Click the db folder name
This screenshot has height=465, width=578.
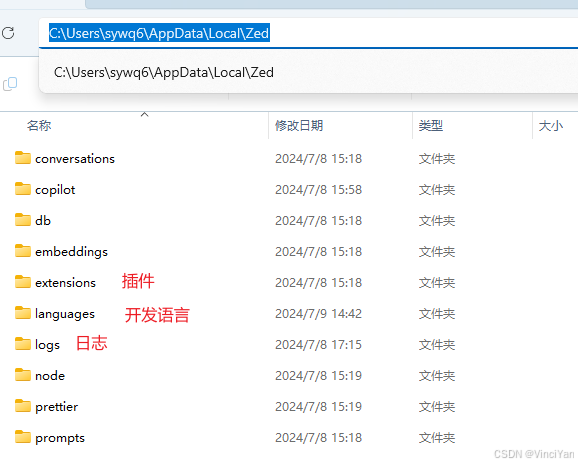[43, 221]
